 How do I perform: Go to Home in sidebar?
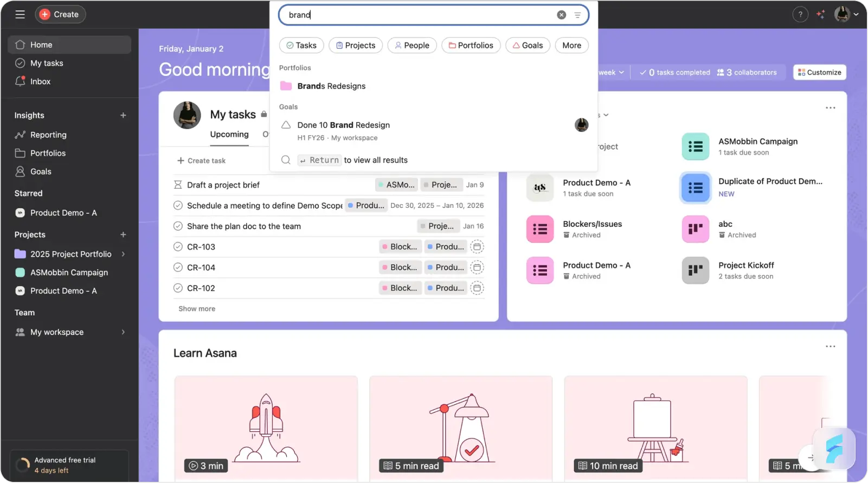[x=69, y=45]
